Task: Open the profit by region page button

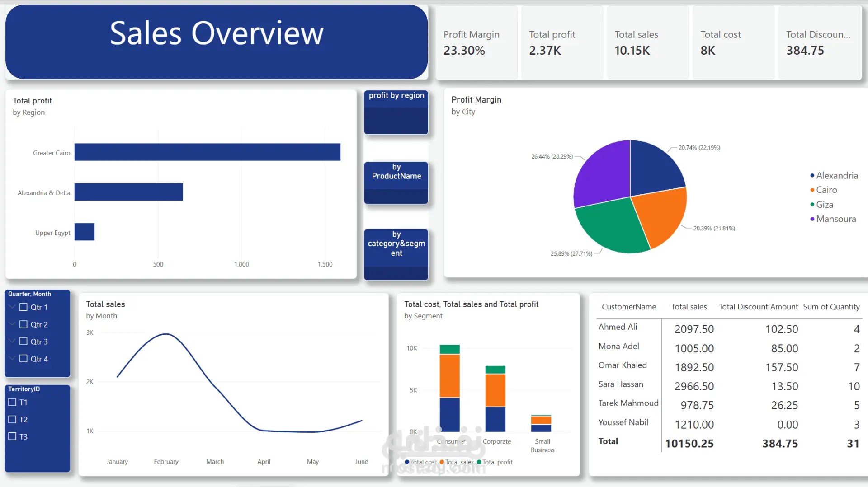Action: click(x=396, y=112)
